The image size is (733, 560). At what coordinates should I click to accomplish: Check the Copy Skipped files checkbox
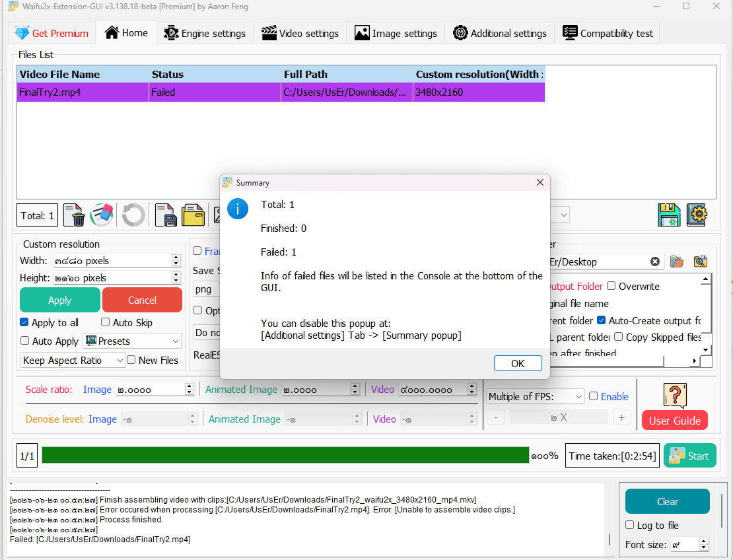click(619, 337)
